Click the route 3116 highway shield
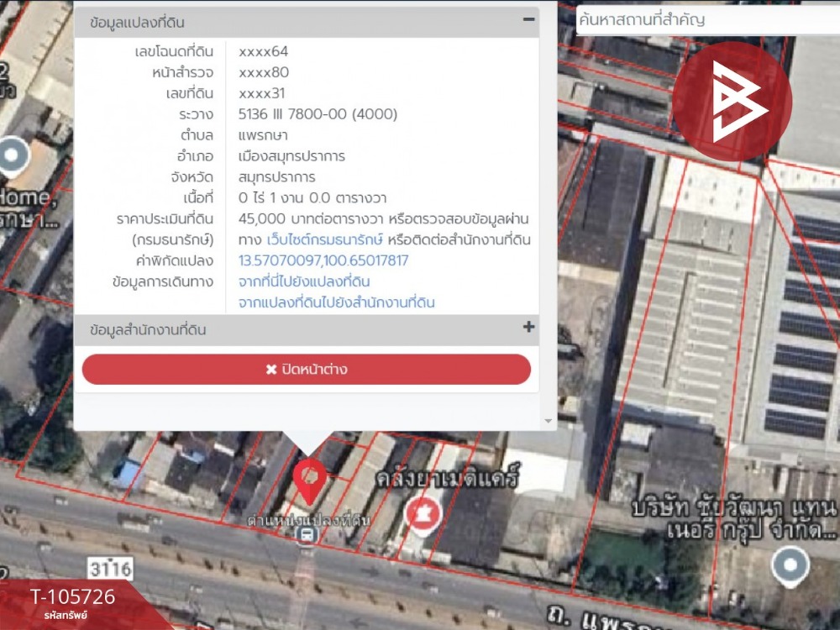Viewport: 840px width, 630px height. click(110, 569)
